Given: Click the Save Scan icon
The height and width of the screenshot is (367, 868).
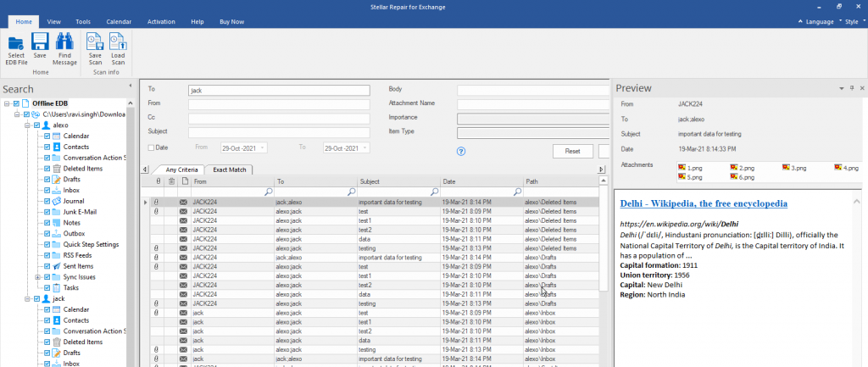Looking at the screenshot, I should click(x=95, y=42).
